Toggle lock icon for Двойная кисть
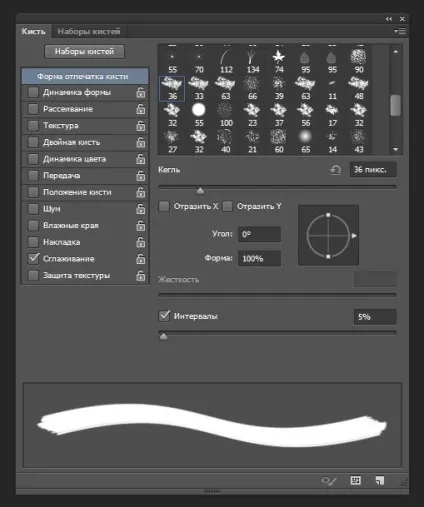 coord(141,142)
